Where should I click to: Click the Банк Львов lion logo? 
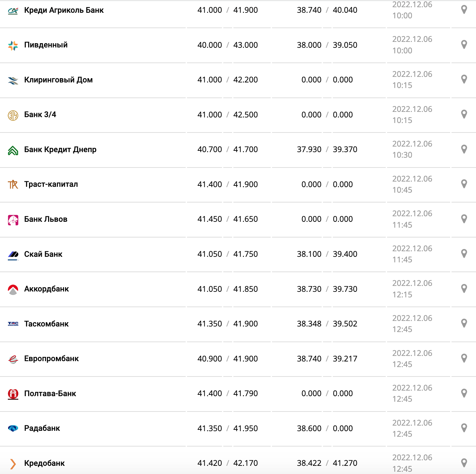pyautogui.click(x=13, y=220)
